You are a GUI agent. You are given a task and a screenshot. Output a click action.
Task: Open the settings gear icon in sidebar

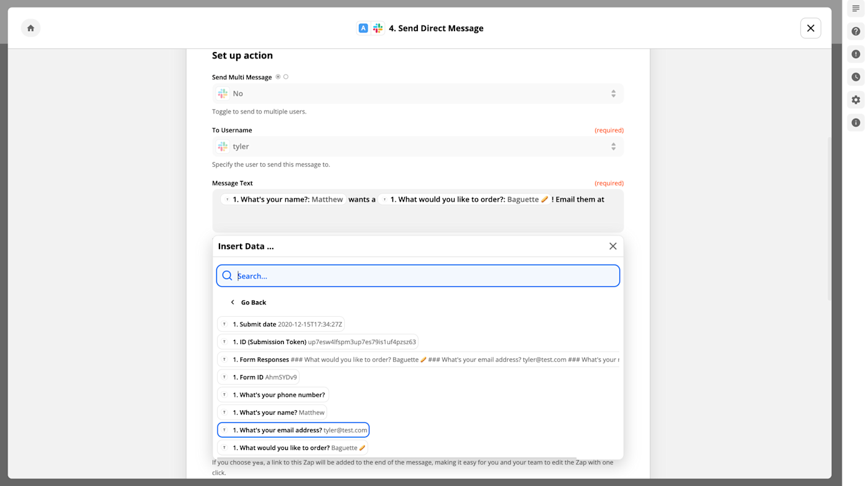click(856, 100)
